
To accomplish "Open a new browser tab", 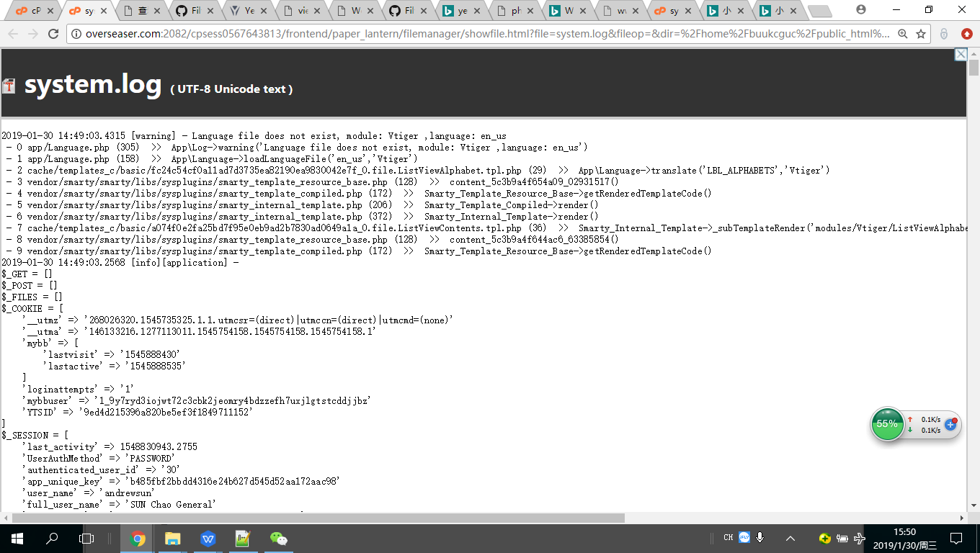I will (x=819, y=11).
